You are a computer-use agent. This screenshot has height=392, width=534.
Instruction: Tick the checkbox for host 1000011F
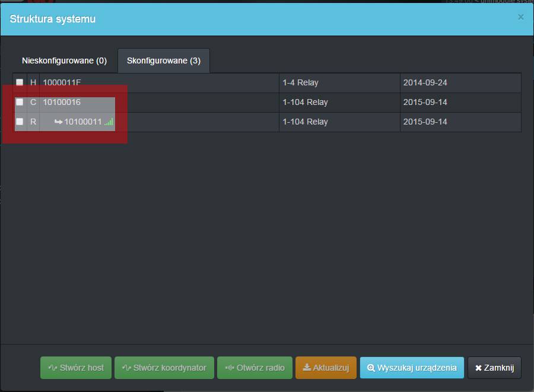(x=20, y=82)
